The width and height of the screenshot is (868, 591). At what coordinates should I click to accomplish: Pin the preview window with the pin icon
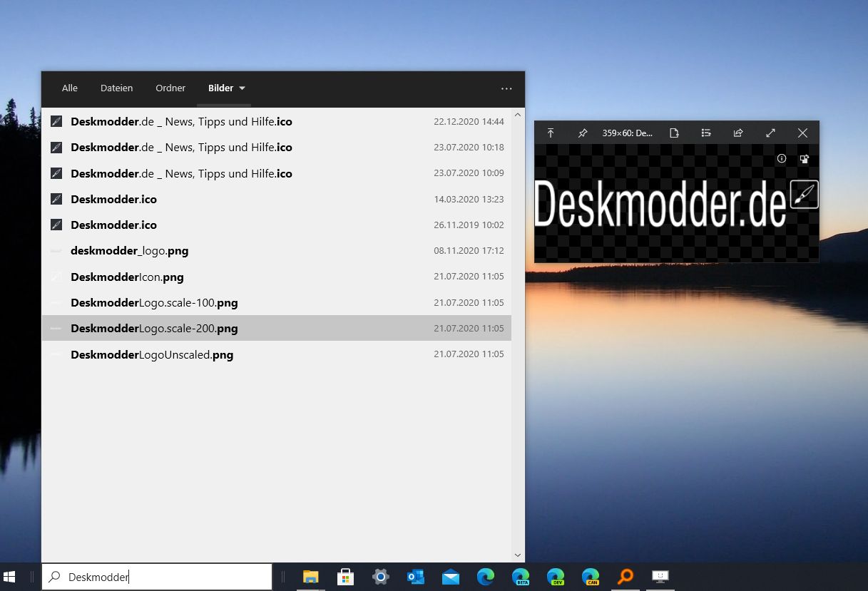583,133
